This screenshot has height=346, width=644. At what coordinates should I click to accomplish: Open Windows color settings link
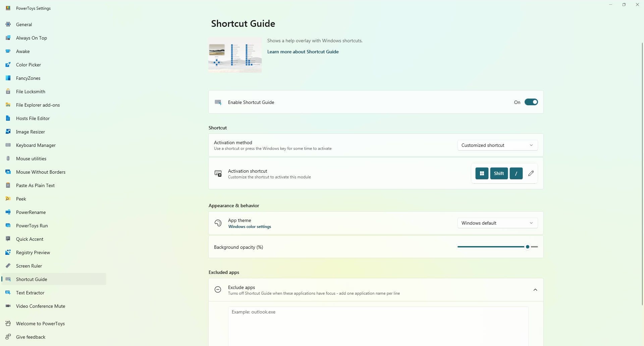[x=250, y=227]
